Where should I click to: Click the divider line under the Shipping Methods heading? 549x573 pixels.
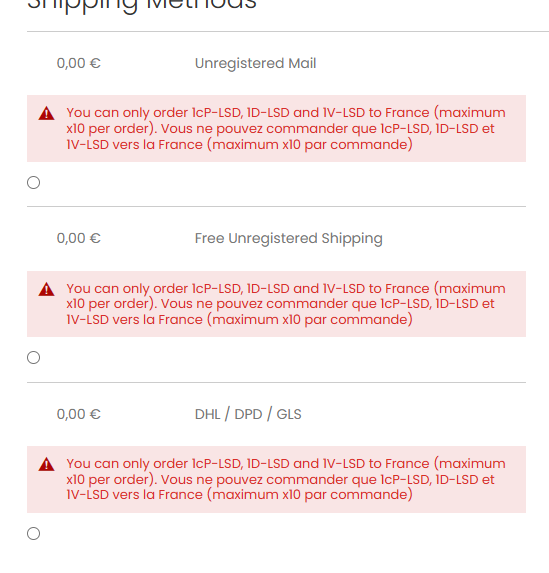click(288, 31)
